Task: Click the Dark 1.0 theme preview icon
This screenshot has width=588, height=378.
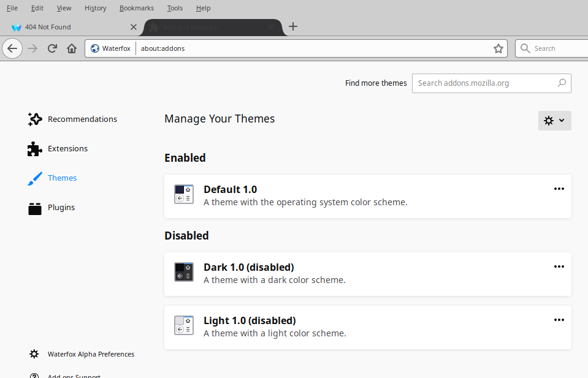Action: (x=184, y=272)
